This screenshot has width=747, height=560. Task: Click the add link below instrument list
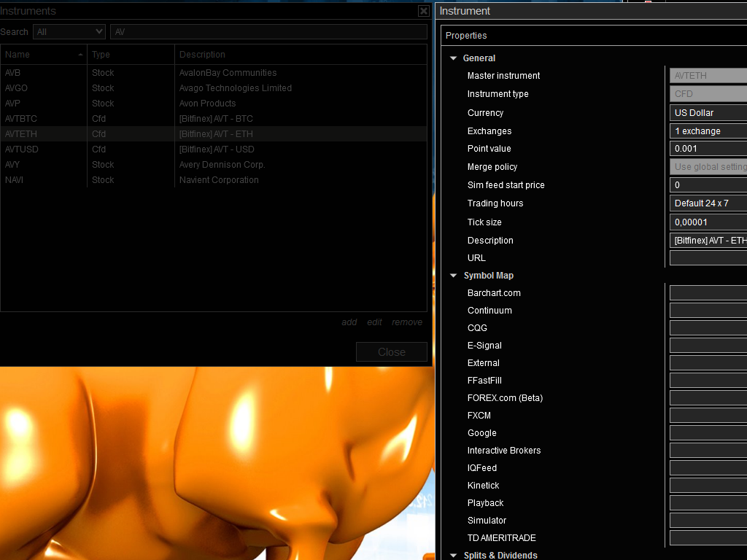coord(349,322)
